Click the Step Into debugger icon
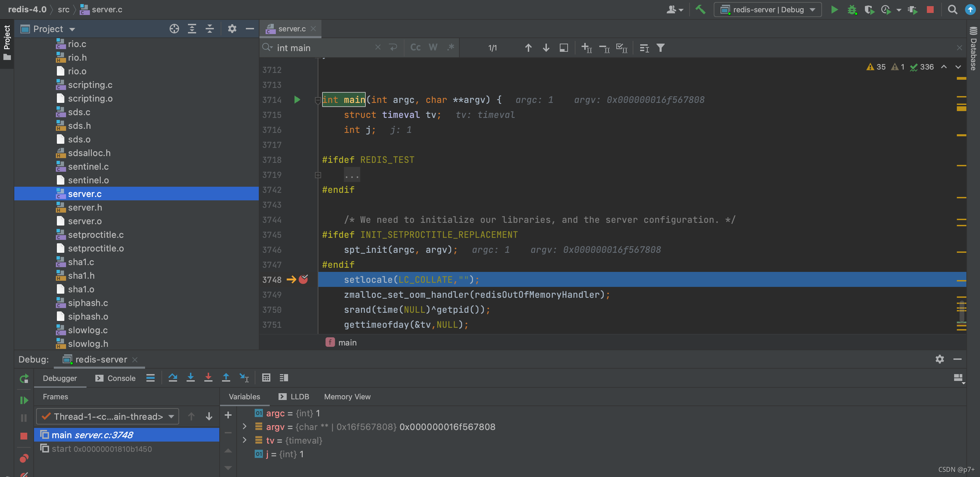This screenshot has height=477, width=980. (x=191, y=378)
